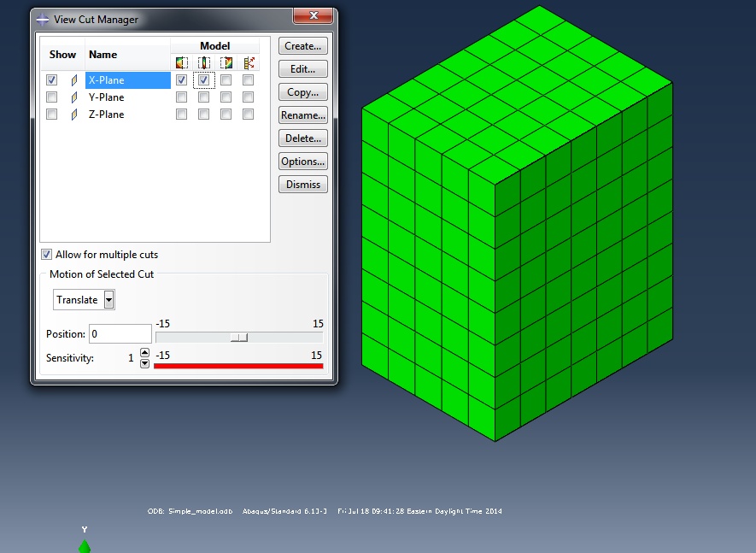This screenshot has width=756, height=553.
Task: Toggle X-Plane second model column checkbox
Action: (x=203, y=79)
